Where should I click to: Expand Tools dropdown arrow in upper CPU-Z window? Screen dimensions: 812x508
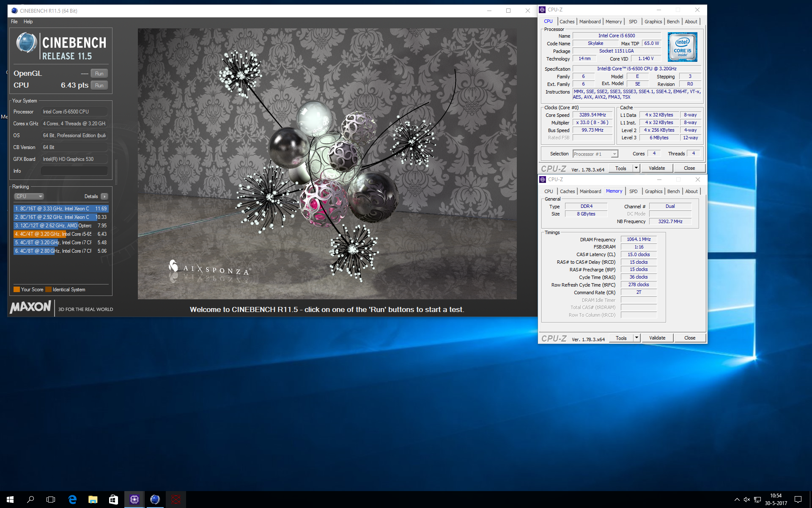point(636,168)
